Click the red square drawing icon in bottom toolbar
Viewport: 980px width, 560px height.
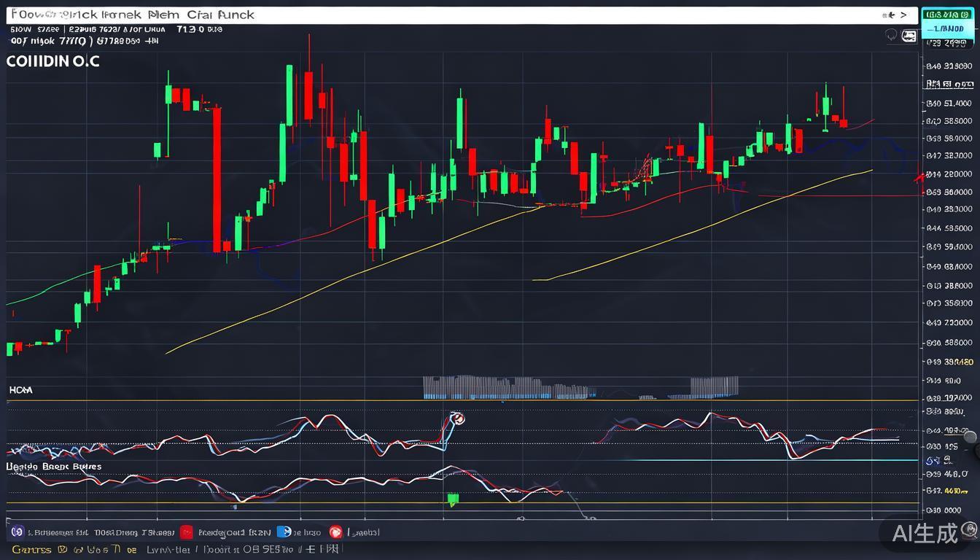click(x=187, y=532)
